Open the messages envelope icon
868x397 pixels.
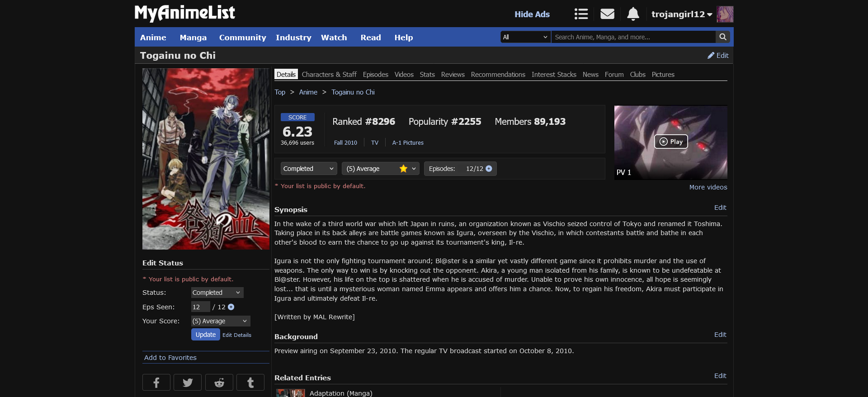(607, 14)
